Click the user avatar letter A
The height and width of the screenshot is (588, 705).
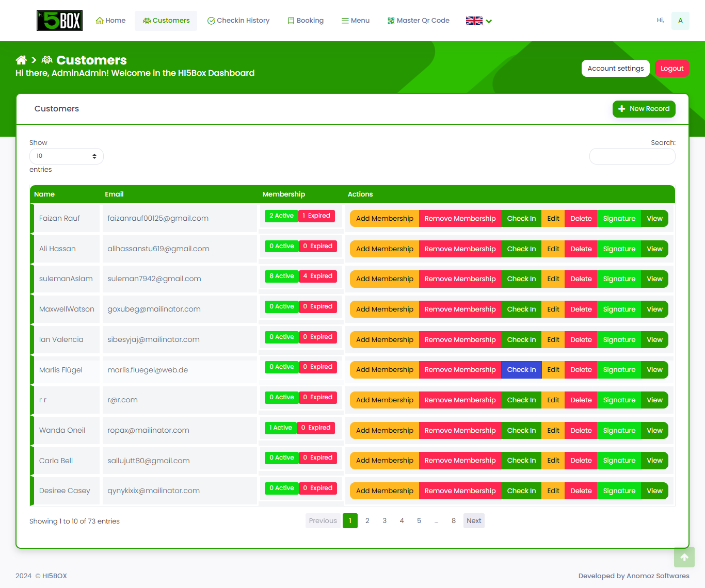(x=680, y=21)
